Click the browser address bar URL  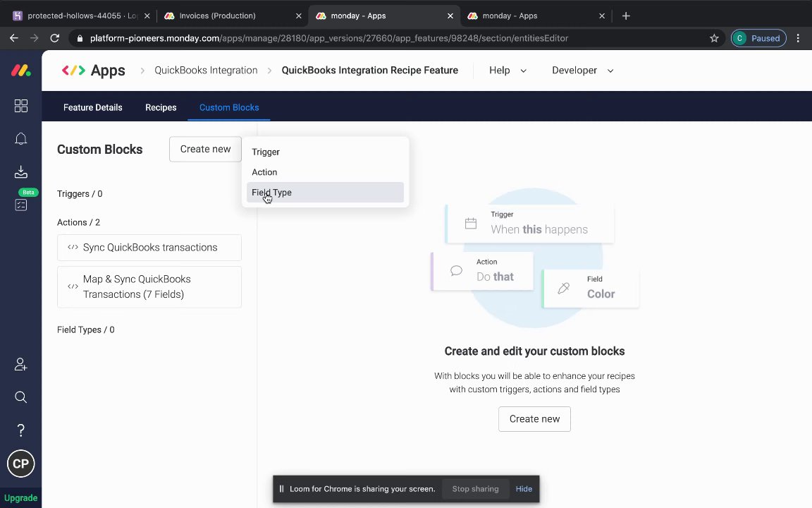(329, 38)
